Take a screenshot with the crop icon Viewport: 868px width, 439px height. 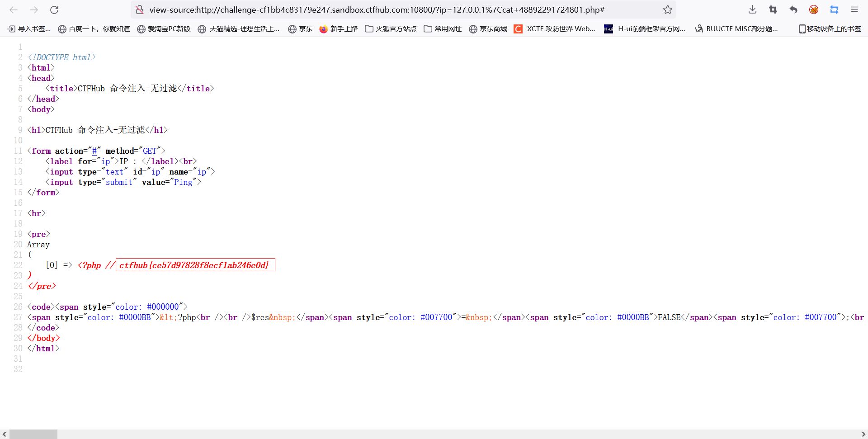coord(773,9)
